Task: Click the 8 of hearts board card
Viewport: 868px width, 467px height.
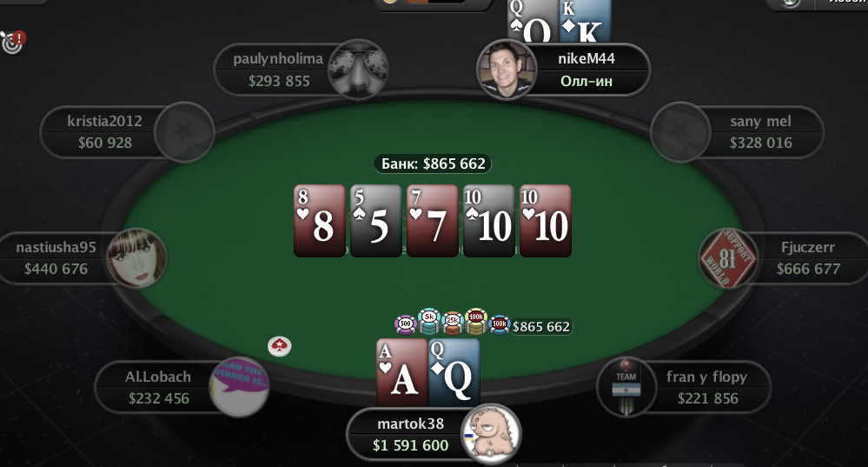Action: (320, 221)
